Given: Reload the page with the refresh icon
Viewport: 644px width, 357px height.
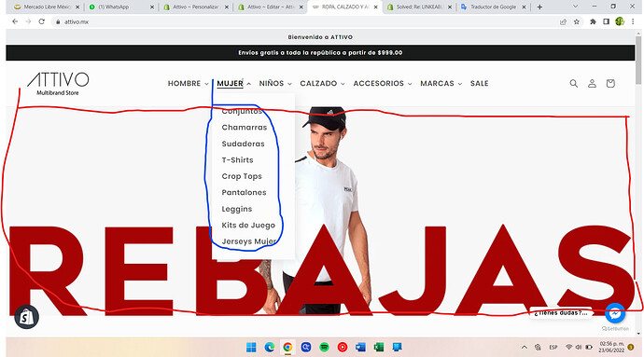Looking at the screenshot, I should 41,21.
